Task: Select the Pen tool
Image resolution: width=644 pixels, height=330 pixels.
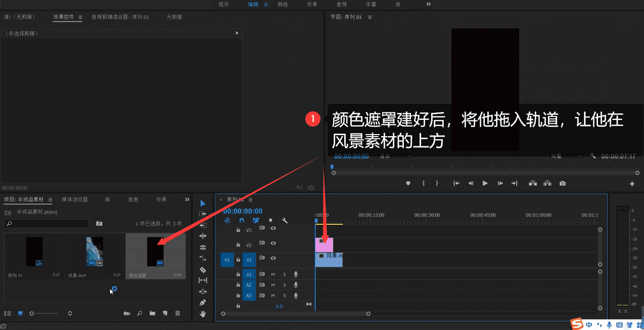Action: (203, 303)
